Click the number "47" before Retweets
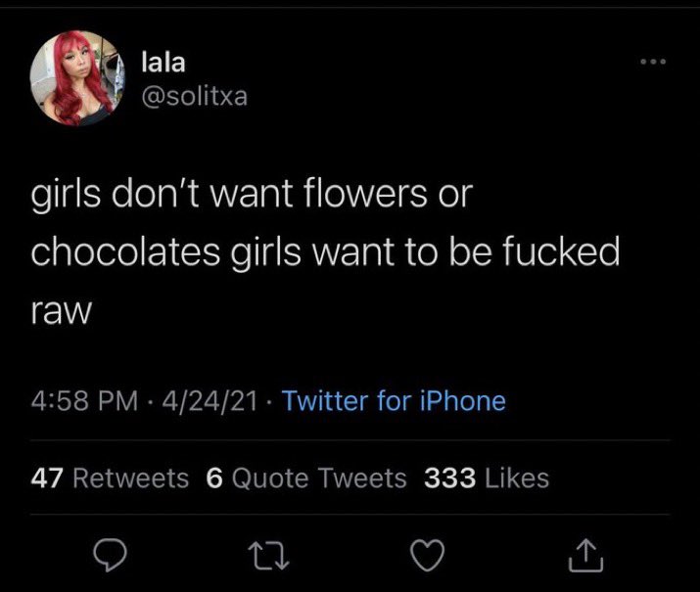The height and width of the screenshot is (592, 700). point(47,478)
